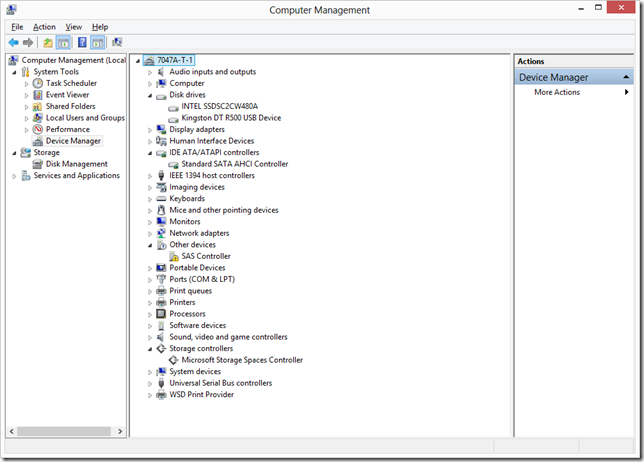This screenshot has height=462, width=644.
Task: Select the 7047A-T-1 computer root node
Action: coord(175,60)
